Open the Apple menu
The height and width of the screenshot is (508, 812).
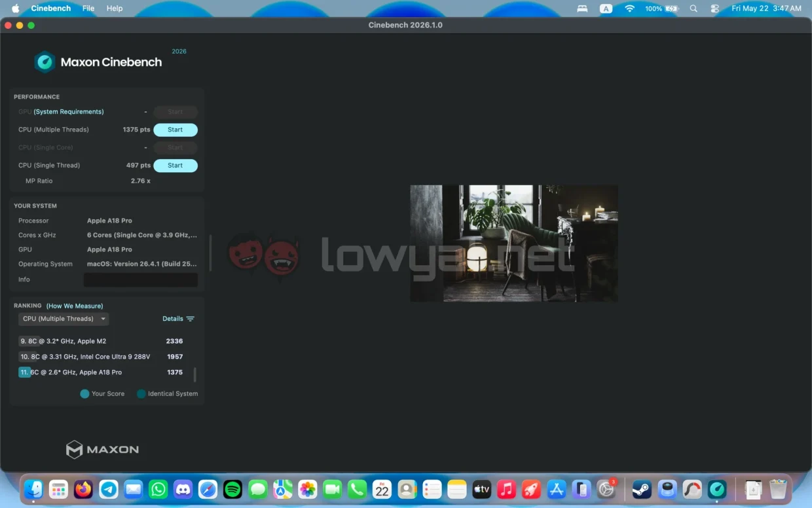15,9
